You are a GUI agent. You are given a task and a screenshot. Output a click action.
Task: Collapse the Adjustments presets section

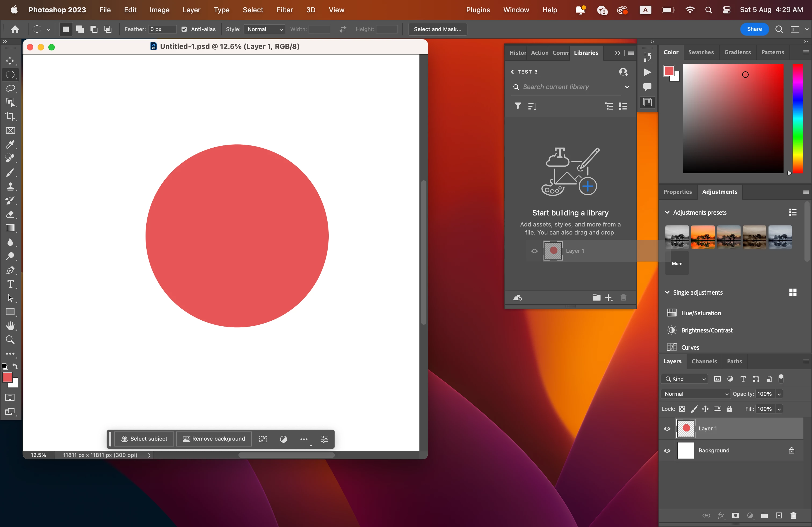pyautogui.click(x=667, y=212)
